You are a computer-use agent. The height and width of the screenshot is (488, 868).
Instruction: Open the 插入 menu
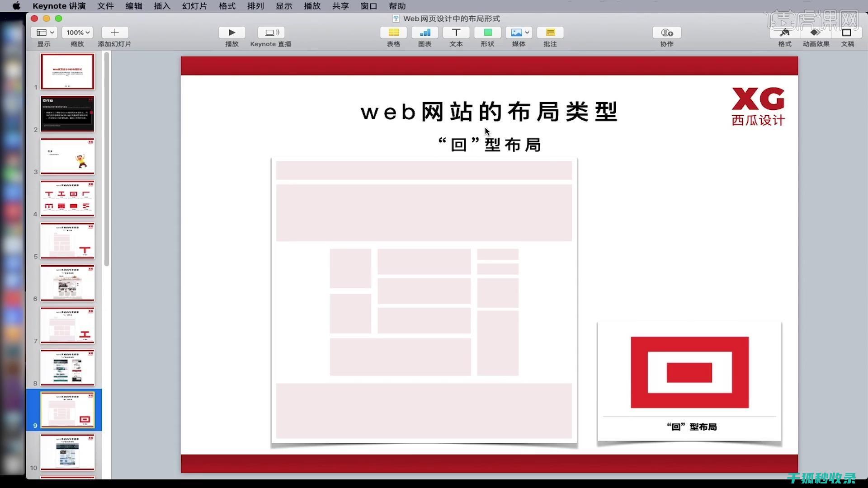click(162, 6)
